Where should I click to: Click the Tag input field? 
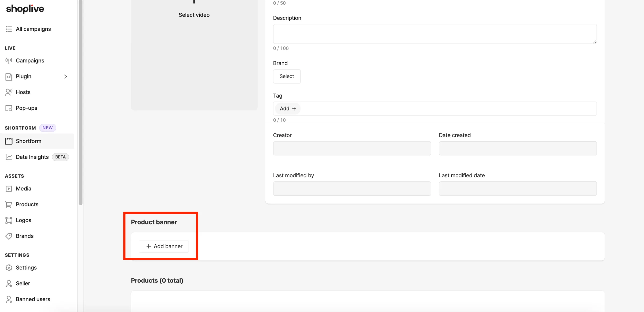pyautogui.click(x=435, y=109)
